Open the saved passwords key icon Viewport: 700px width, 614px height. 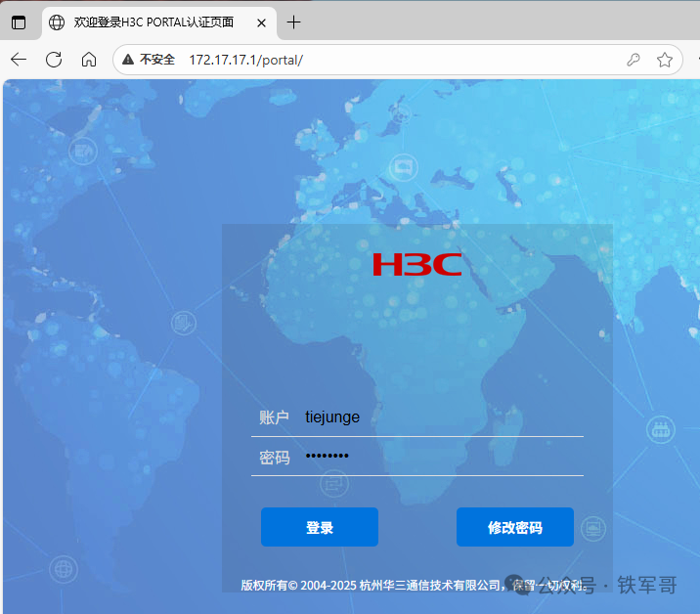click(634, 60)
